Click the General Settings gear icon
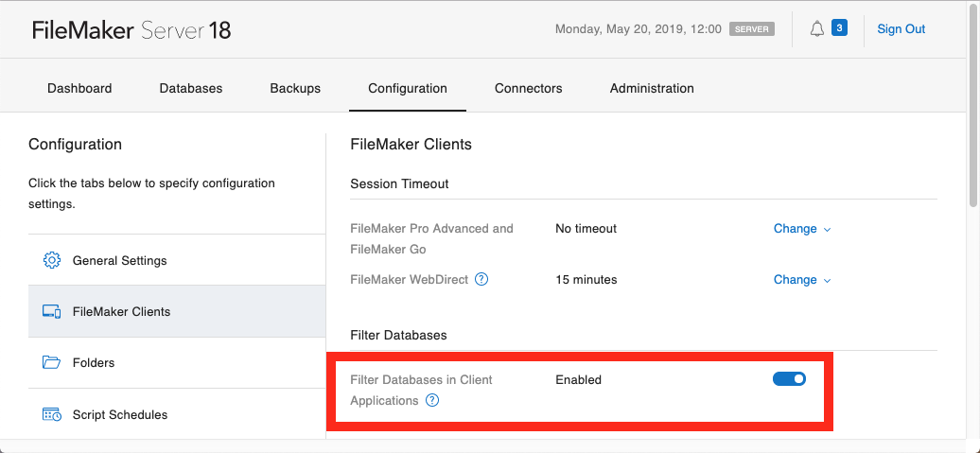This screenshot has height=453, width=980. pyautogui.click(x=52, y=260)
